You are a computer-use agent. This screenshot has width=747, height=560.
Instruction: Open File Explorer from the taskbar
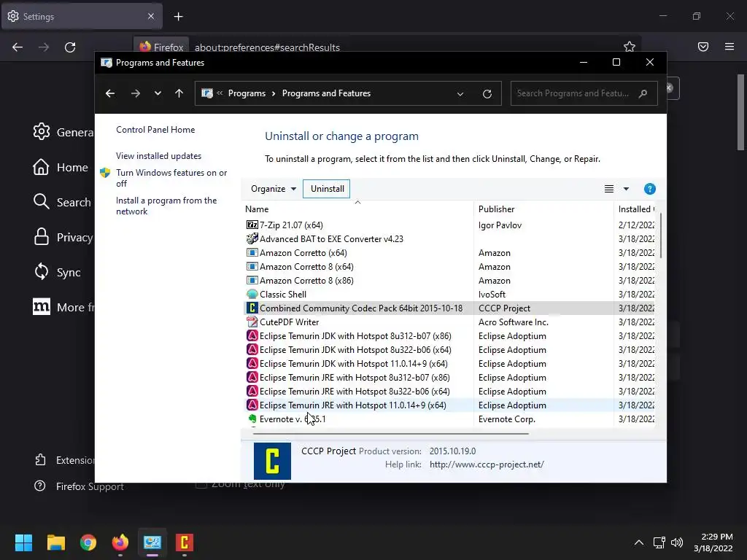coord(55,542)
